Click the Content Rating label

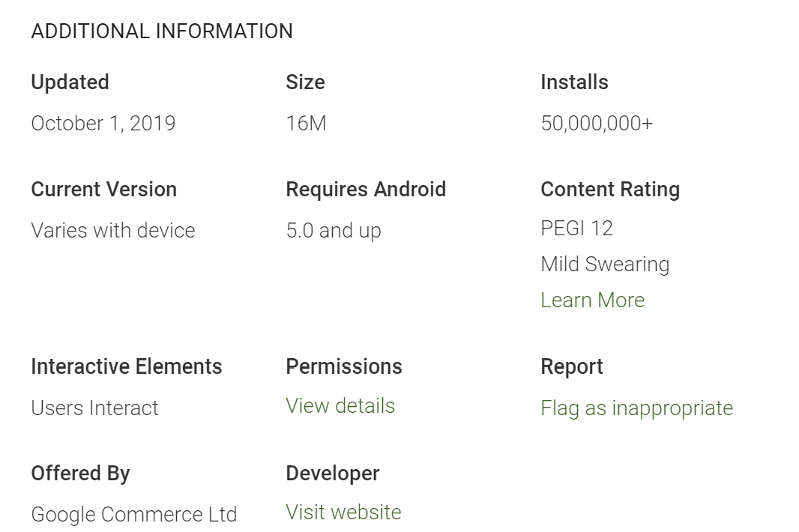(610, 190)
